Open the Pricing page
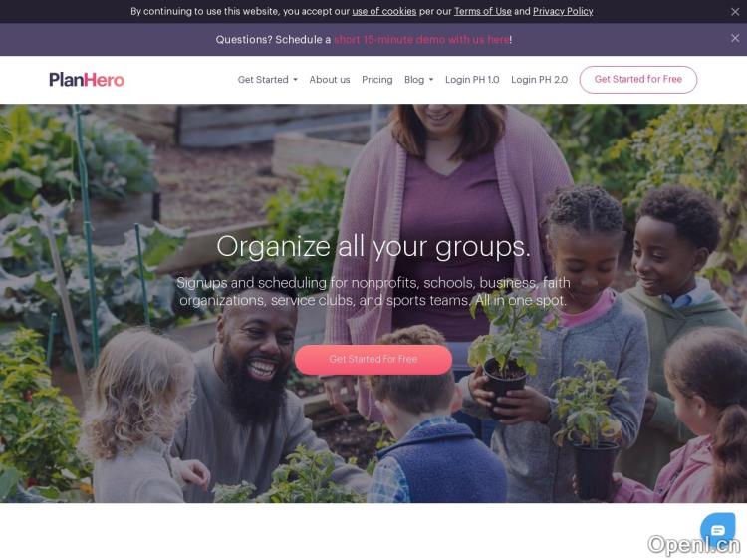747x560 pixels. pyautogui.click(x=376, y=80)
